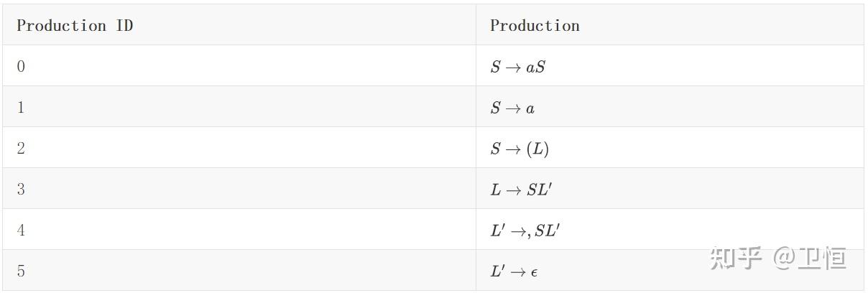Click the production formula S → (L)
This screenshot has width=868, height=293.
pyautogui.click(x=520, y=149)
